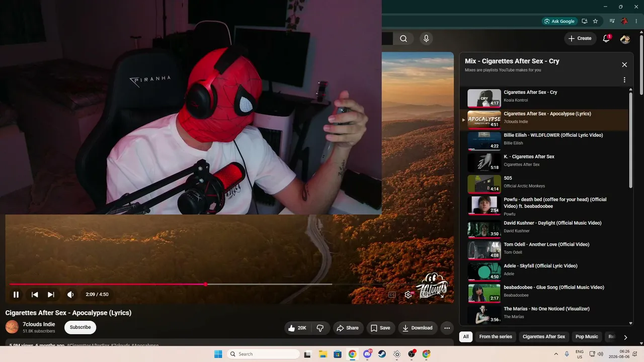This screenshot has width=644, height=362.
Task: Select the From the series chip
Action: [496, 337]
